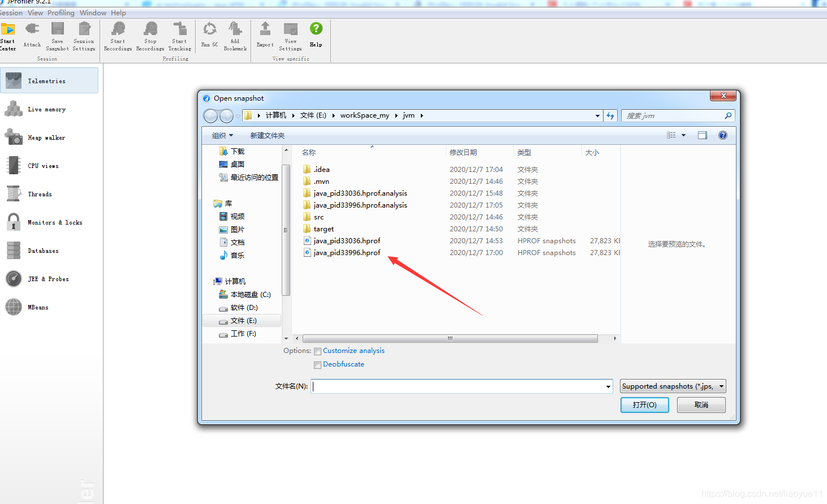Open the MBeans sidebar section
Viewport: 827px width, 504px height.
[x=49, y=307]
